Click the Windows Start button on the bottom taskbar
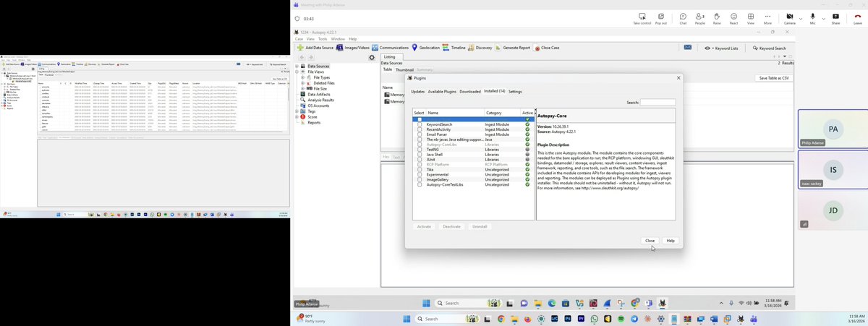The height and width of the screenshot is (326, 868). (x=405, y=319)
